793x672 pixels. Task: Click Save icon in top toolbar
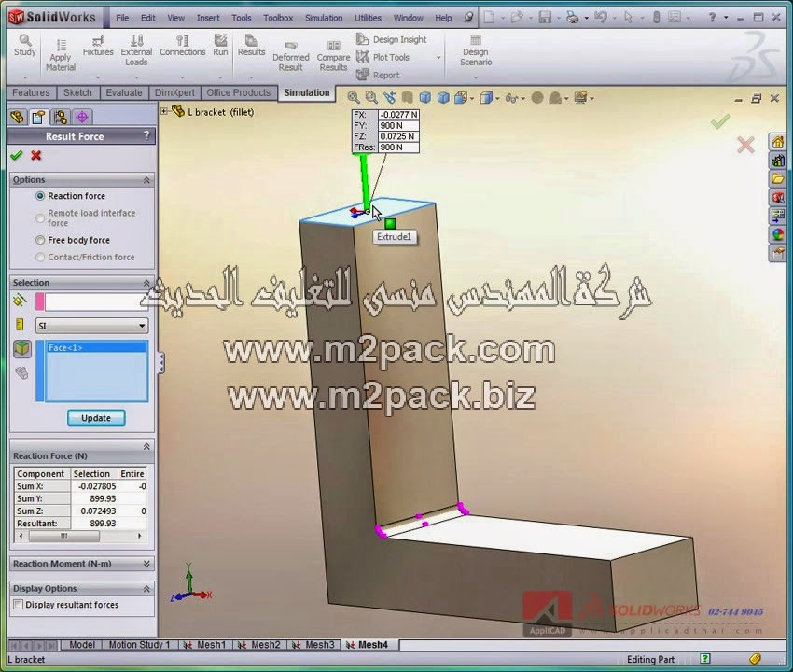(545, 18)
